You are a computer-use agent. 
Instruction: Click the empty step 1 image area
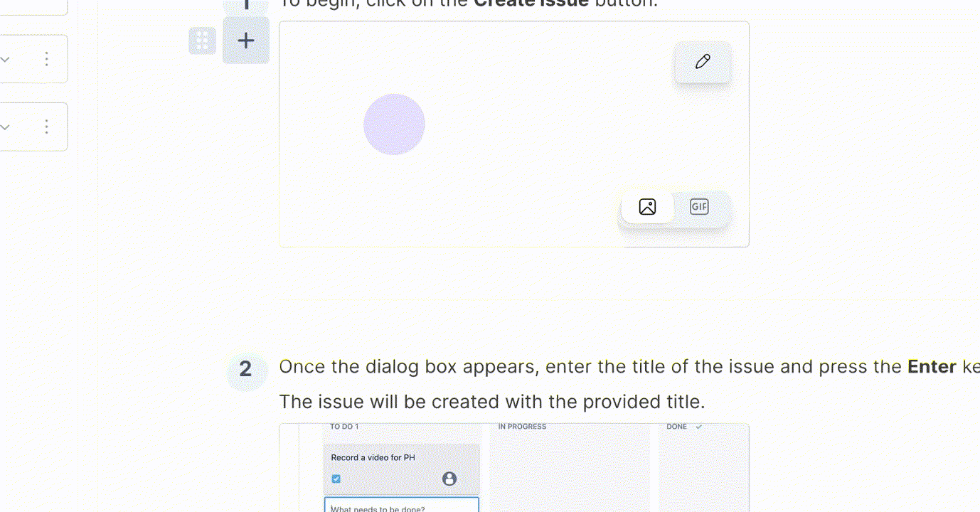coord(514,134)
